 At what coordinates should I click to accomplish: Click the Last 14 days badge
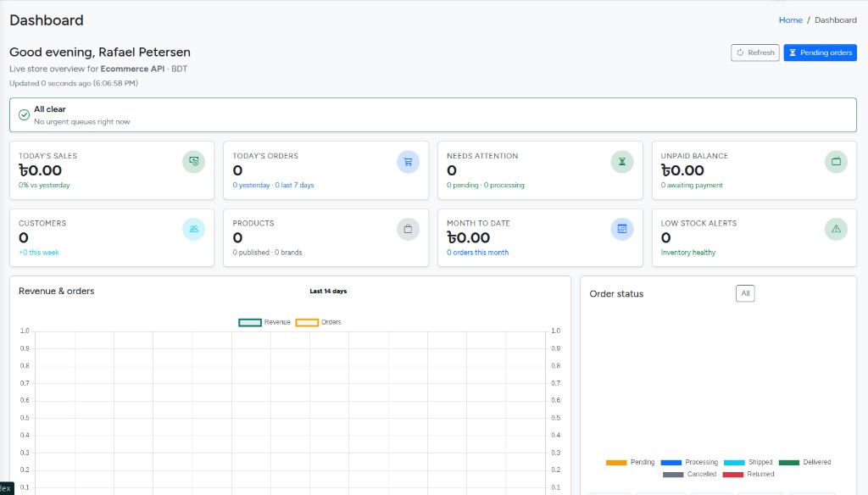328,291
